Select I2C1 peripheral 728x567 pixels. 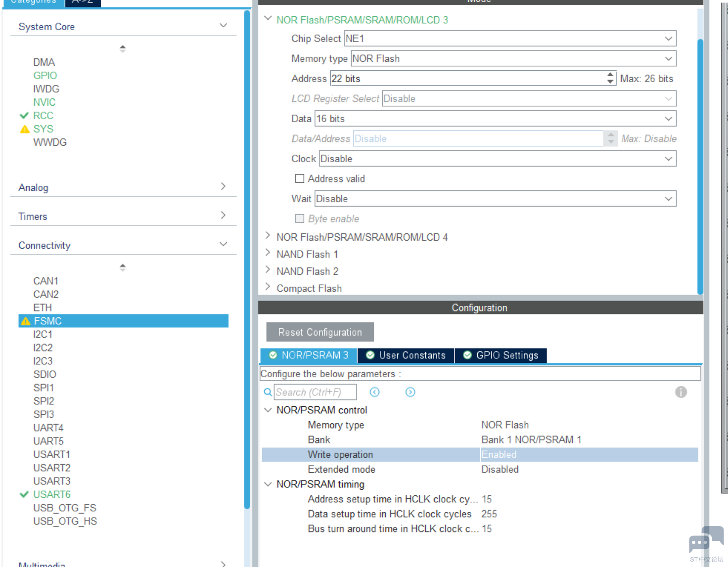[x=43, y=335]
